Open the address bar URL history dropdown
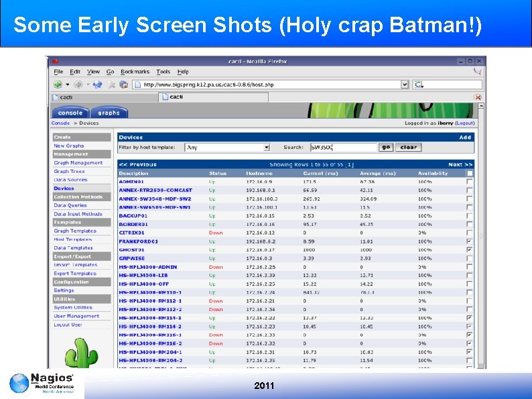 click(x=405, y=84)
